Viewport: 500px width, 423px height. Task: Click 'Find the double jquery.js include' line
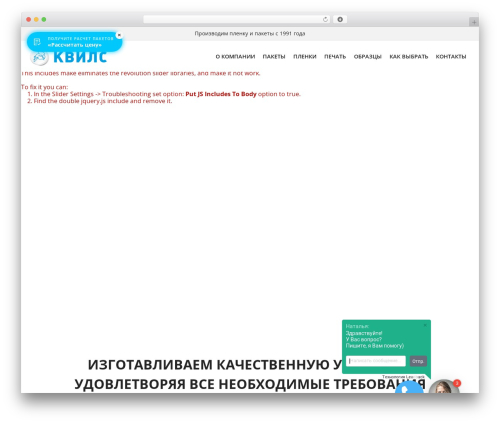click(103, 101)
